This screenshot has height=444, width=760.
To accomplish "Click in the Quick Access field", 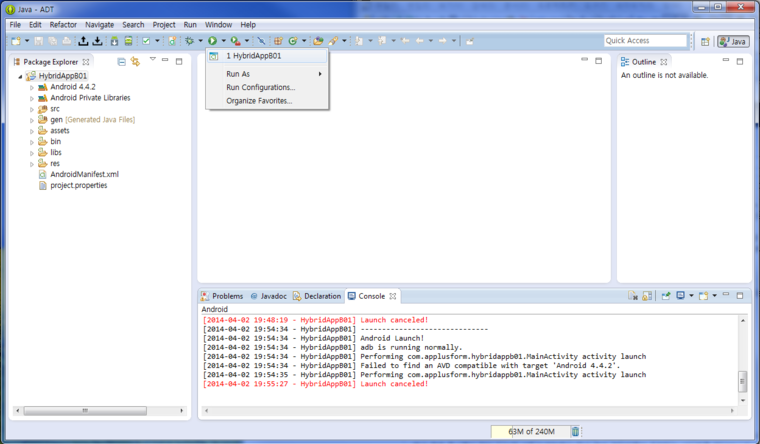I will 646,41.
